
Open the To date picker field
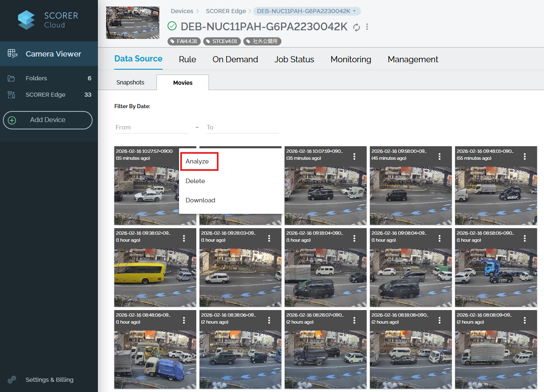tap(242, 127)
